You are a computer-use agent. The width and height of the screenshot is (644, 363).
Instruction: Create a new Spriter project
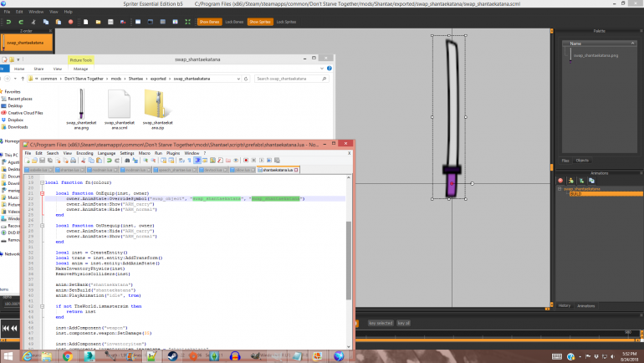tap(85, 22)
